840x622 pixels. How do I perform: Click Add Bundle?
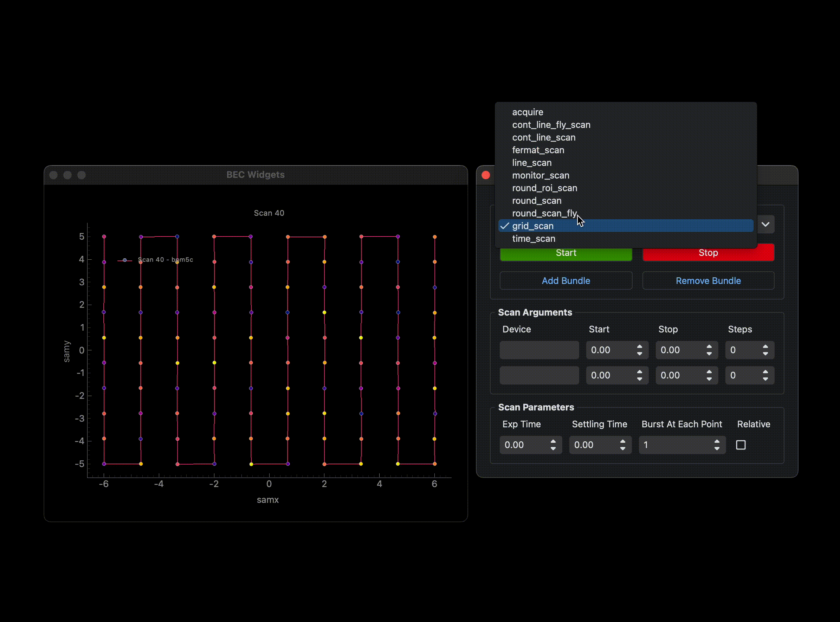pos(566,281)
